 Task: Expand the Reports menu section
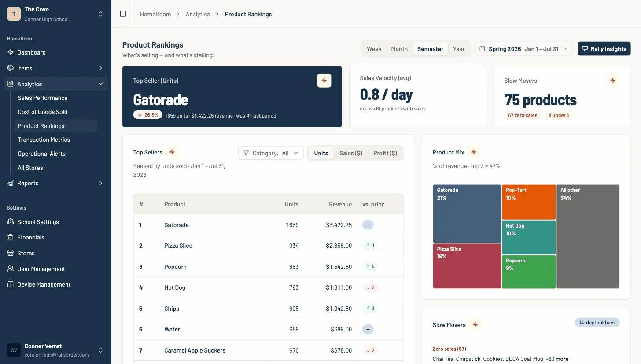click(100, 183)
